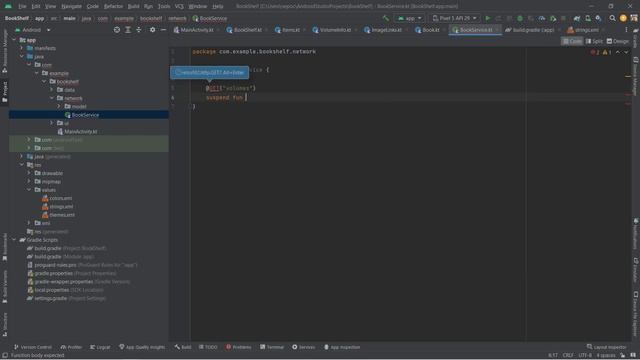
Task: Open Project panel gear settings
Action: coord(152,30)
